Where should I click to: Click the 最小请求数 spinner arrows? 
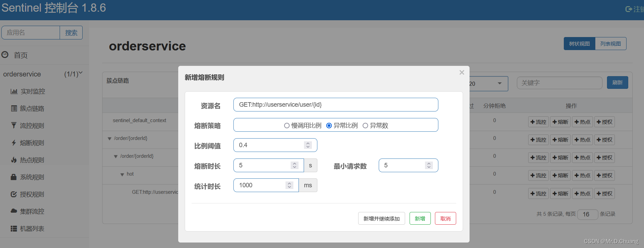point(429,165)
